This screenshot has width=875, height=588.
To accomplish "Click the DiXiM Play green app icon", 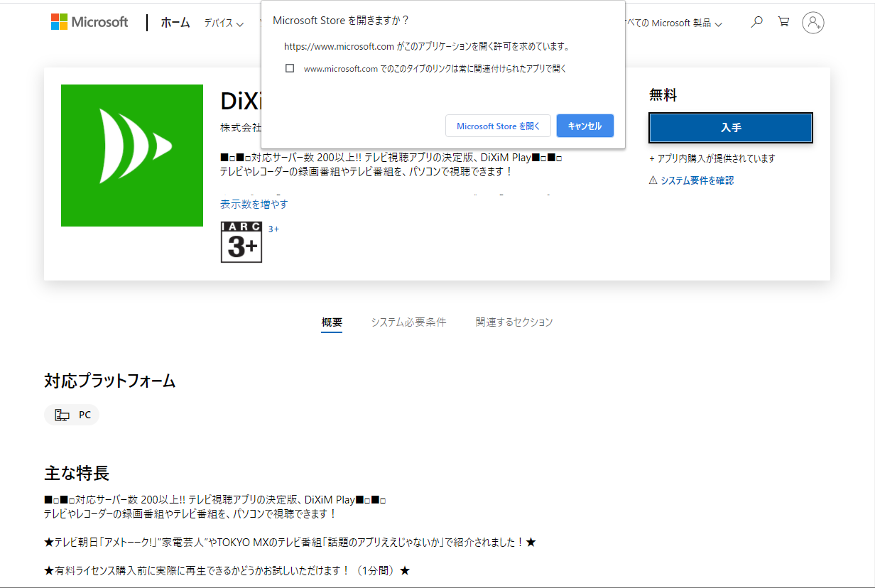I will [x=132, y=156].
